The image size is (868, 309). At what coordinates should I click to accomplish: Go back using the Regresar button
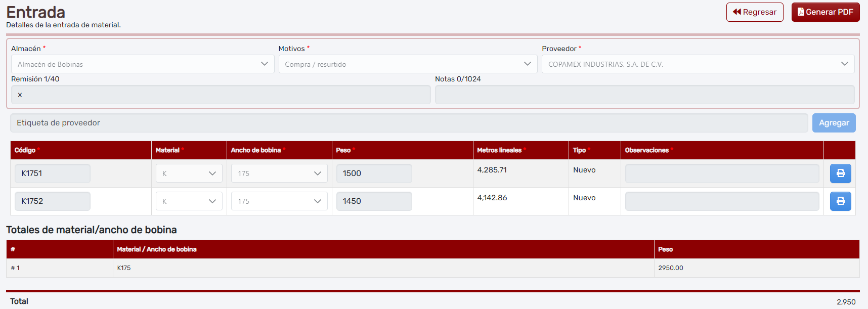(754, 12)
